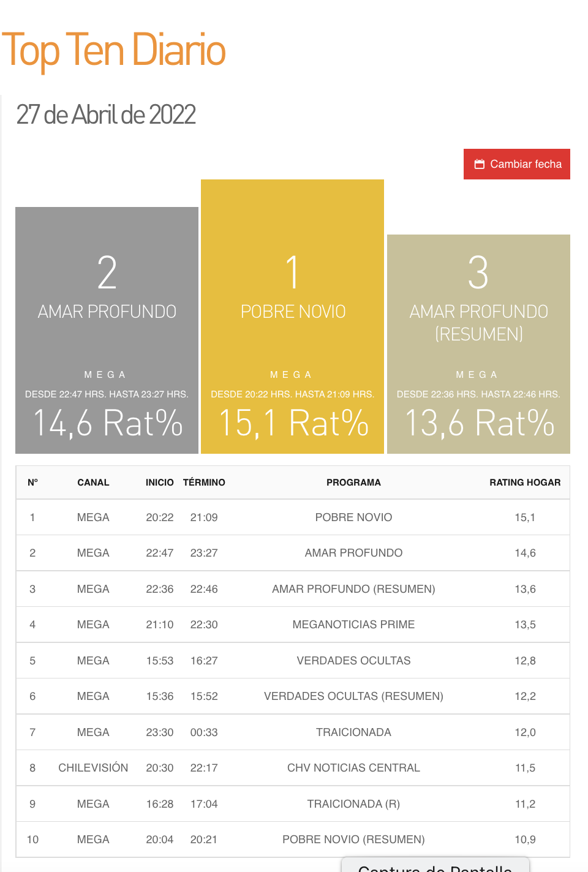Select the PROGRAMA column header
Viewport: 588px width, 872px height.
[x=353, y=483]
